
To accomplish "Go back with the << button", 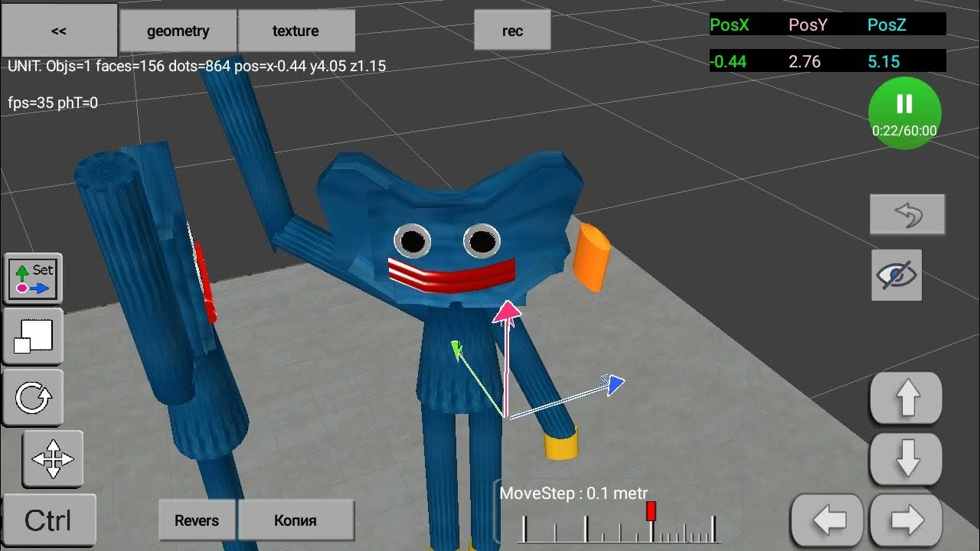I will point(59,31).
